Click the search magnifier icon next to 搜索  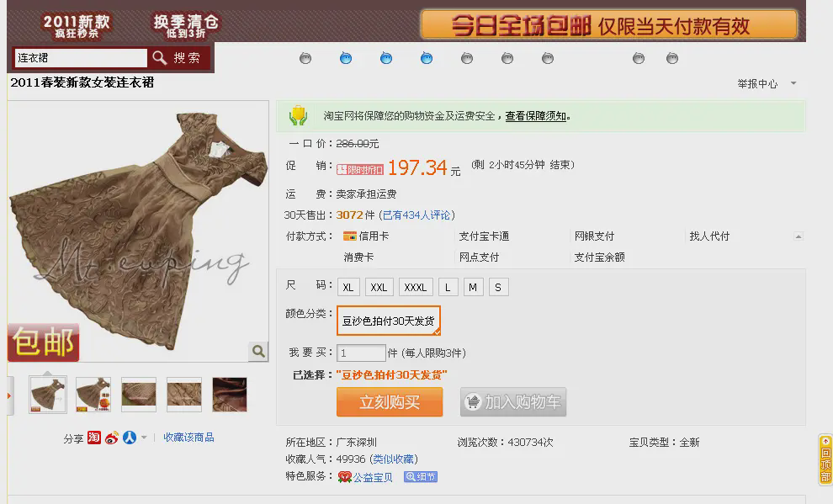[159, 57]
